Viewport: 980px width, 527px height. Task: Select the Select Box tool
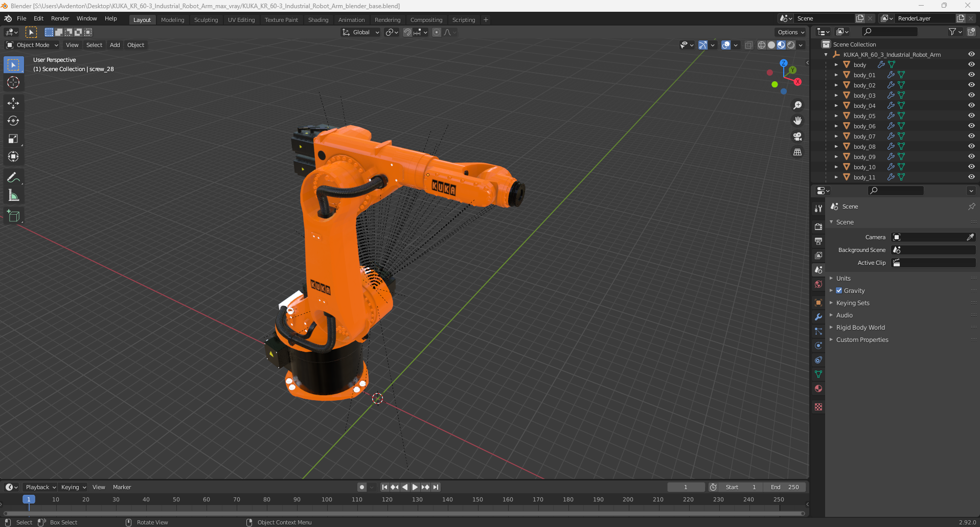coord(13,65)
